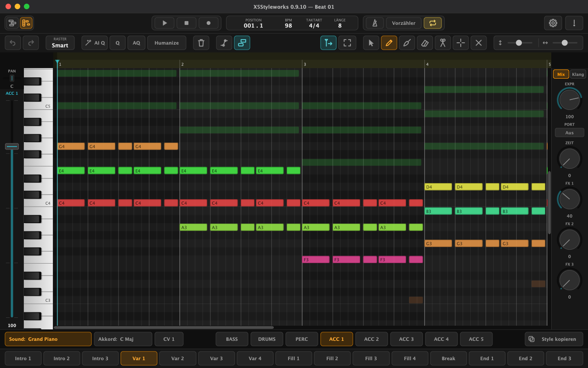Toggle the Vorzähler count-in

click(x=404, y=23)
